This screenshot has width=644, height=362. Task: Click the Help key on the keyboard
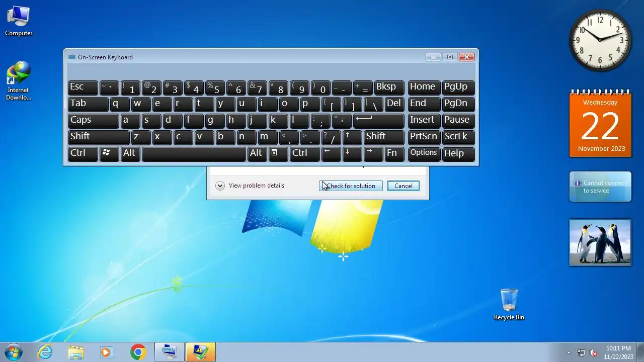point(458,153)
